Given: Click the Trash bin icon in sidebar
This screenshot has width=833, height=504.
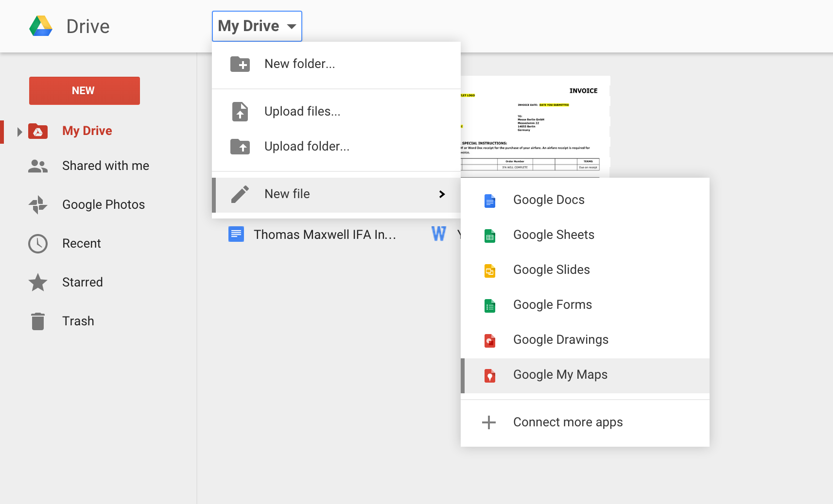Looking at the screenshot, I should point(38,321).
